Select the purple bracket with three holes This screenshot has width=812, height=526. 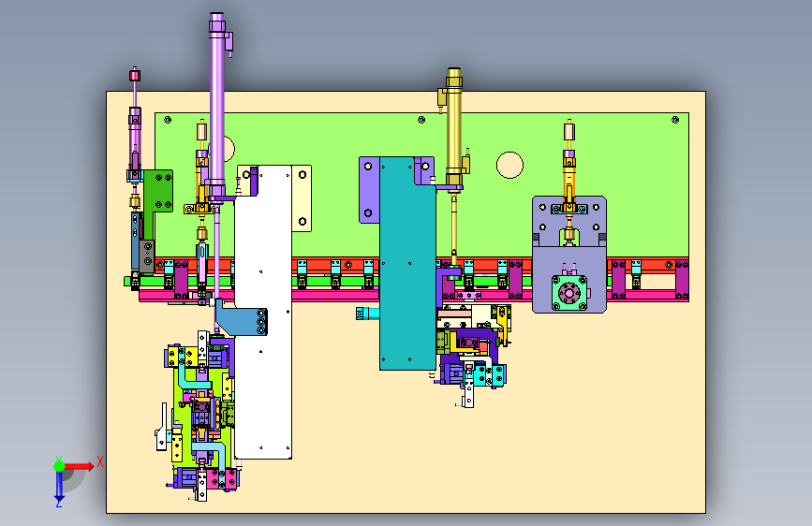(x=369, y=190)
